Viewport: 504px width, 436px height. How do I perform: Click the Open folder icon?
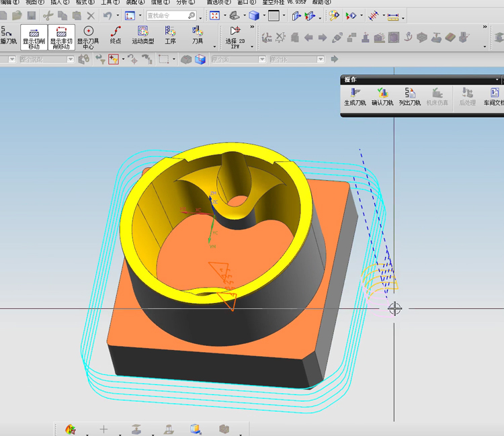[x=17, y=15]
